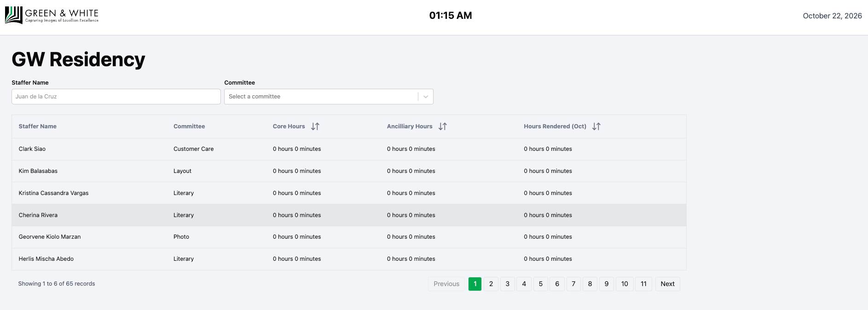Click Customer Care committee cell
This screenshot has height=310, width=868.
coord(194,149)
